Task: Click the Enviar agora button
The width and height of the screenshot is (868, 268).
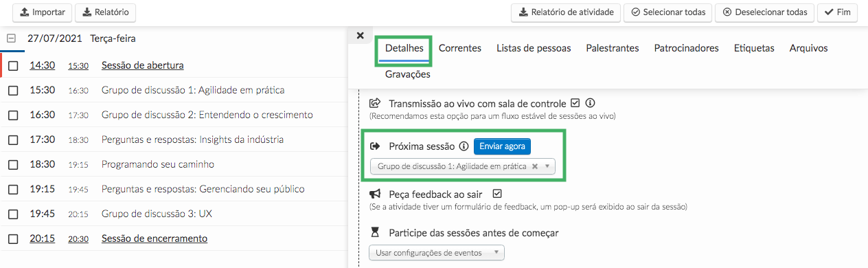Action: 502,146
